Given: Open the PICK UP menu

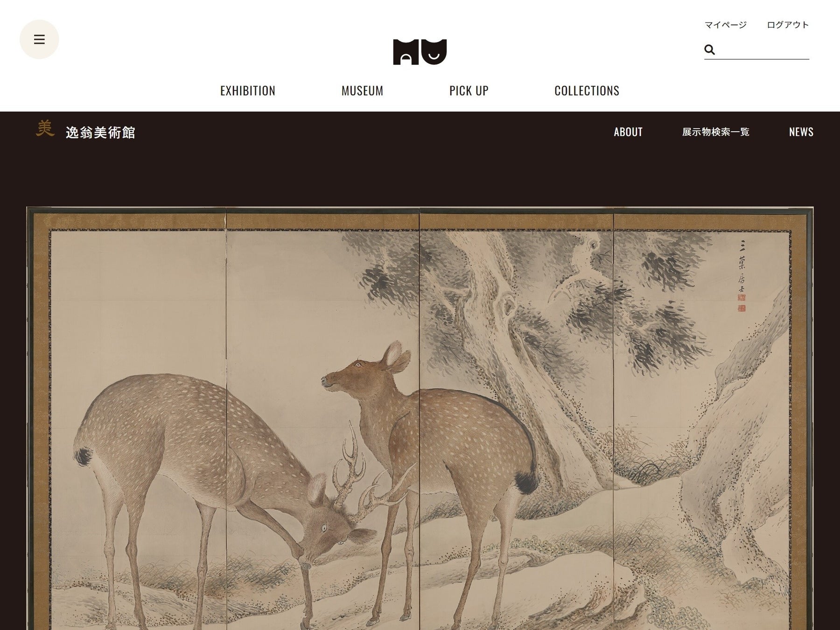Looking at the screenshot, I should coord(469,91).
